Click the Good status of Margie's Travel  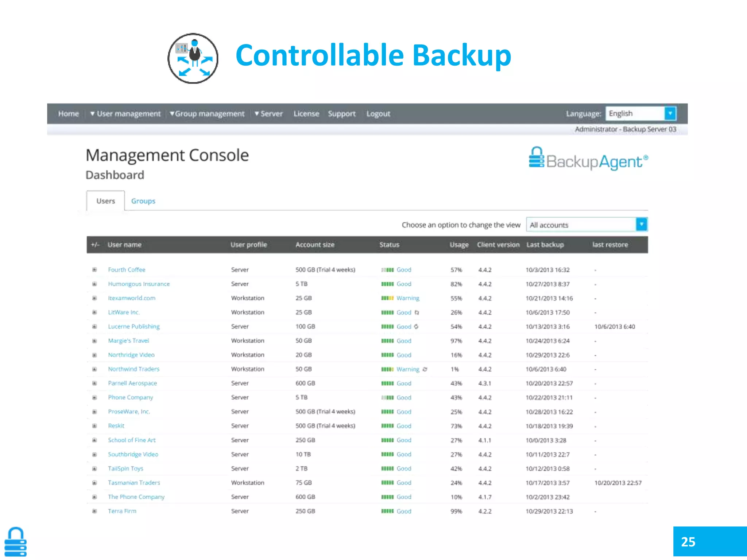click(404, 341)
